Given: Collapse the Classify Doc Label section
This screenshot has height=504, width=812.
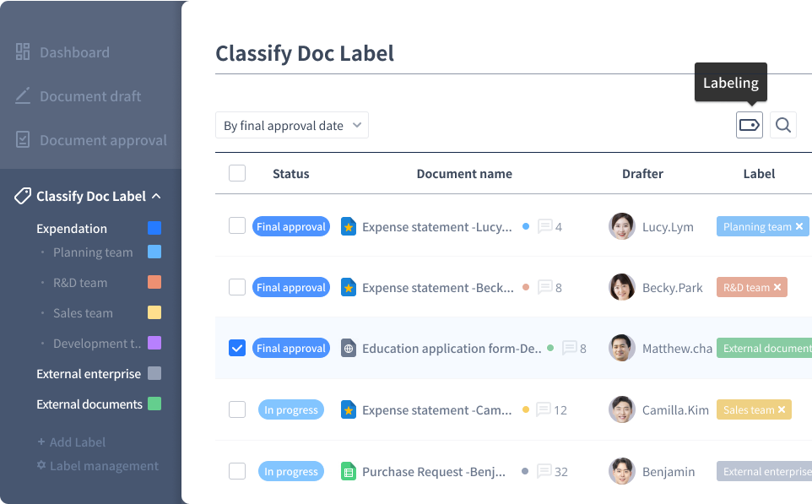Looking at the screenshot, I should 155,197.
